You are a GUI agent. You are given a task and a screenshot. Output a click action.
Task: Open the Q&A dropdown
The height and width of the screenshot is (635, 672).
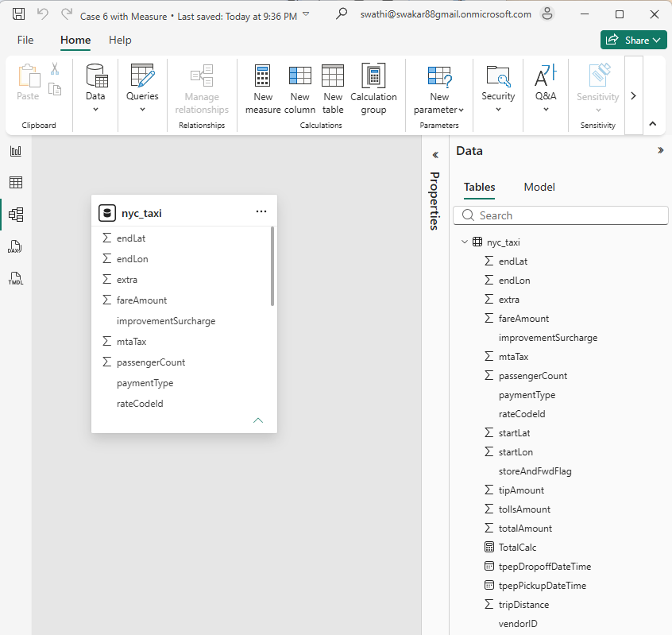point(546,88)
